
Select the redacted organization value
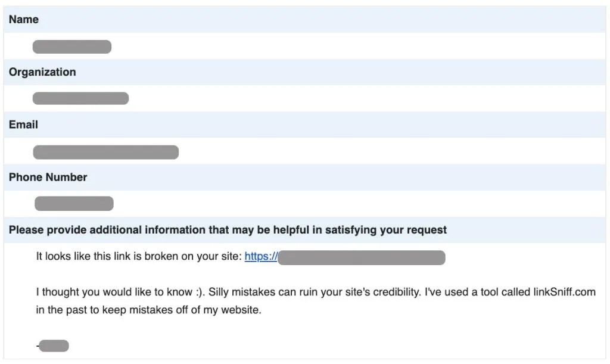pos(80,98)
